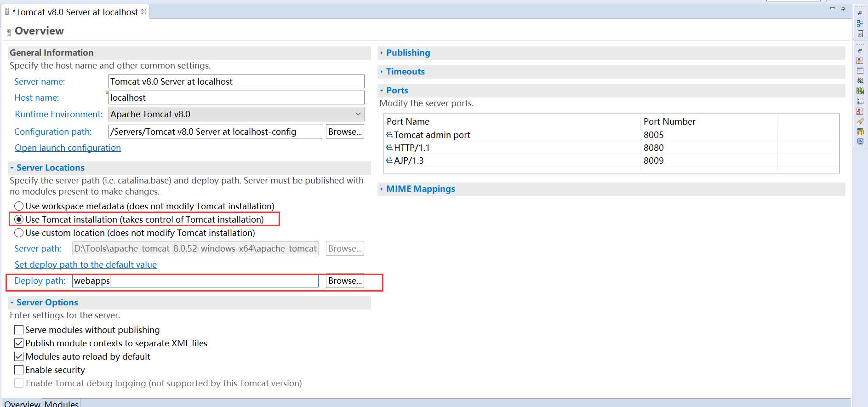Minimize the editor area
Screen dimensions: 868x407
click(x=833, y=9)
